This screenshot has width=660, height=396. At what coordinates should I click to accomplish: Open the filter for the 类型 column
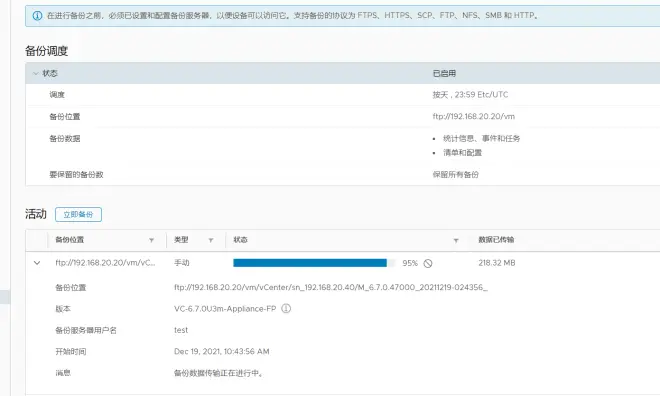point(211,240)
